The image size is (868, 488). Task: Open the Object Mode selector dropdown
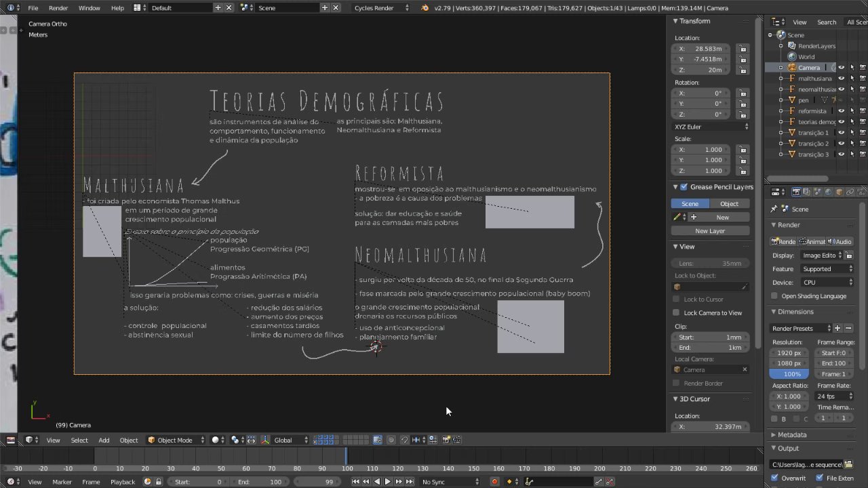(174, 440)
